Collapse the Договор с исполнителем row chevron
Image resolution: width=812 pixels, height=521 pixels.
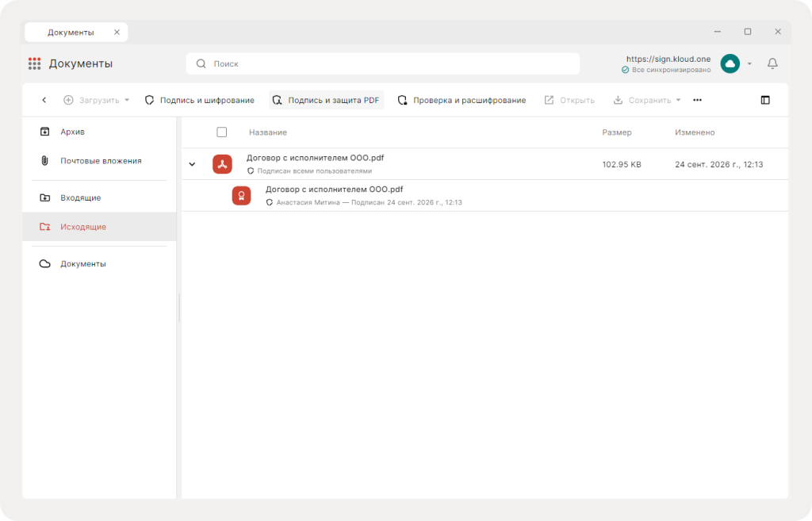tap(192, 164)
